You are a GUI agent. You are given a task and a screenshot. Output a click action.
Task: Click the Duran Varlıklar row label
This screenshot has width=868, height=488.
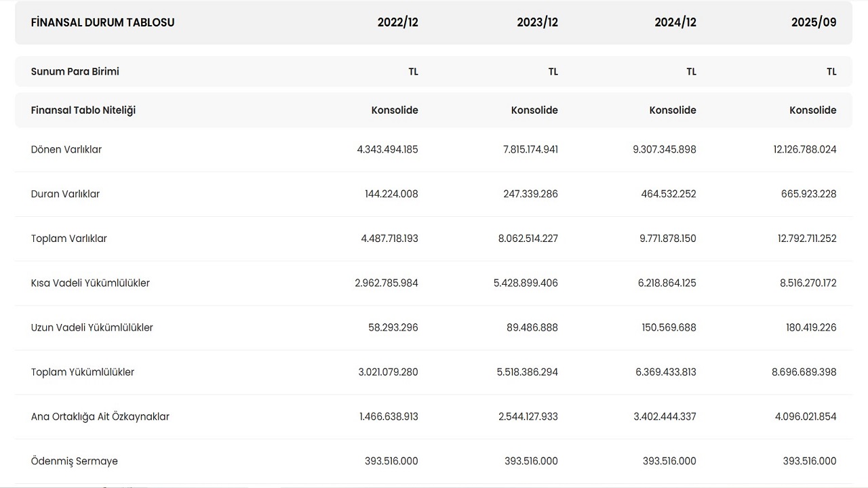(65, 195)
